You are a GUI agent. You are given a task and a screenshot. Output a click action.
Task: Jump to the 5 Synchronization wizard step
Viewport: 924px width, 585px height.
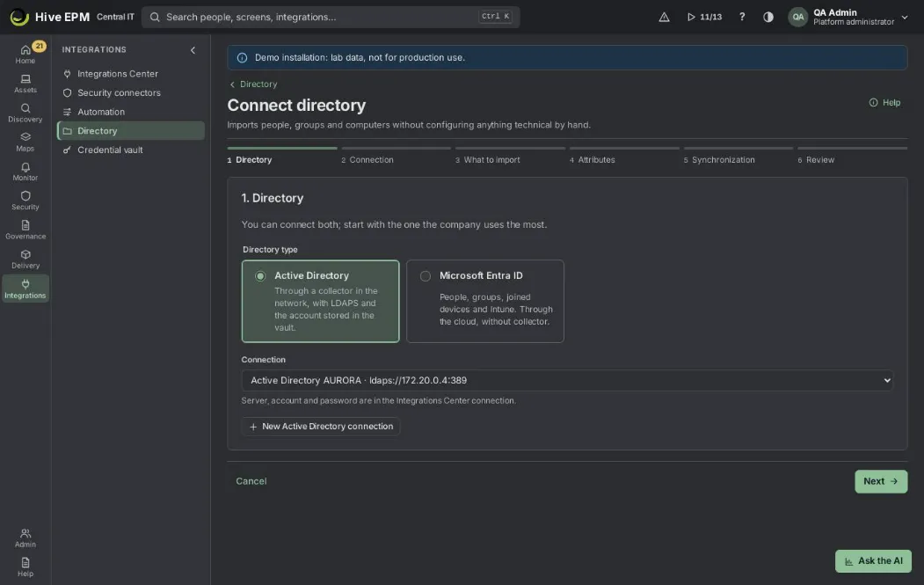(738, 157)
